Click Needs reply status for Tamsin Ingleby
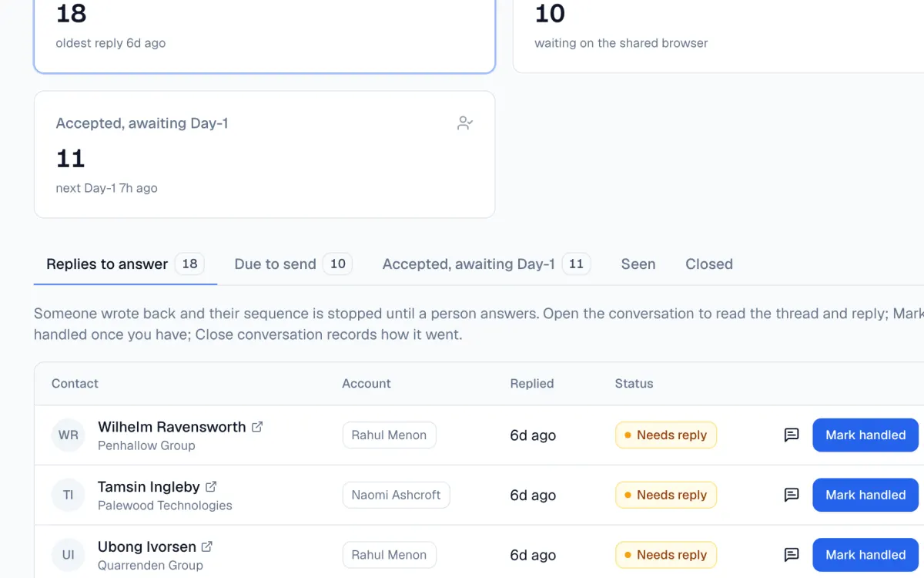The image size is (924, 578). [666, 496]
